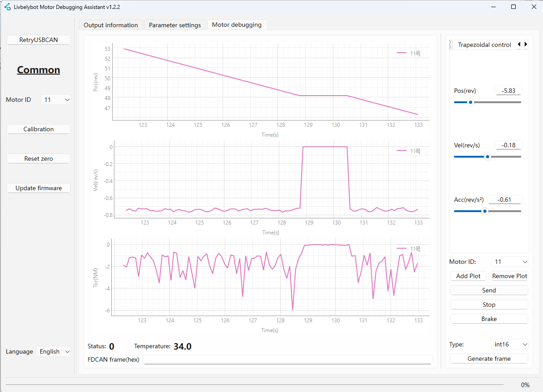Switch to Output information tab

click(x=111, y=25)
